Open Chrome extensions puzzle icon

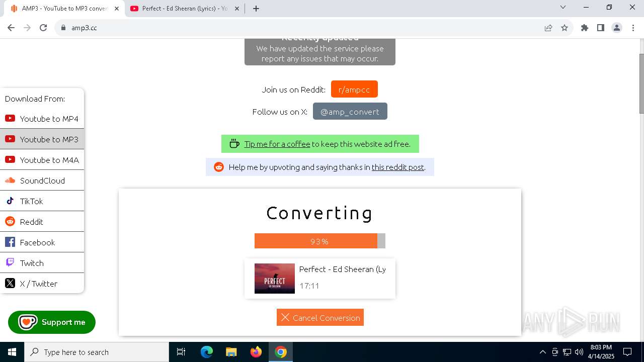585,28
